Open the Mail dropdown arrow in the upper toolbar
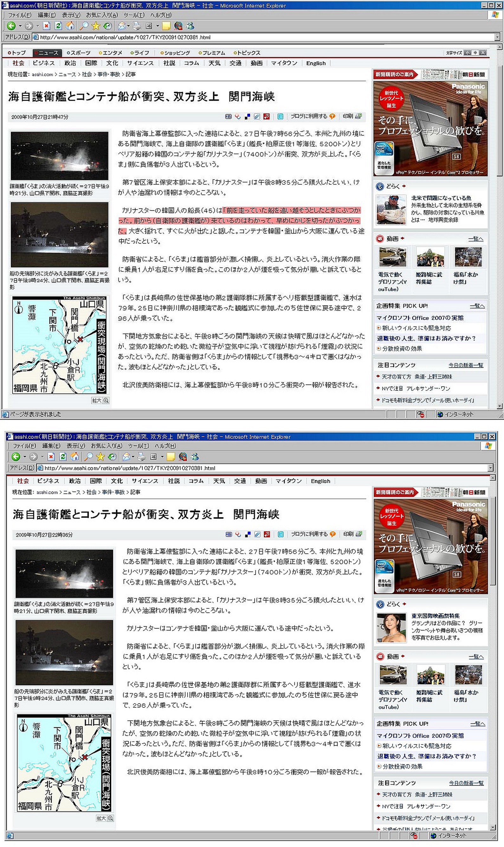Image resolution: width=504 pixels, height=847 pixels. [128, 26]
